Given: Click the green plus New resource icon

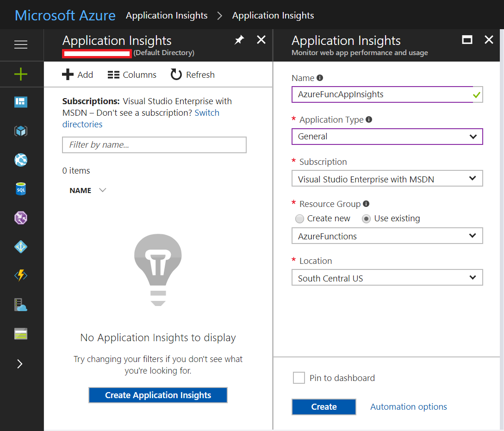Looking at the screenshot, I should pyautogui.click(x=21, y=74).
